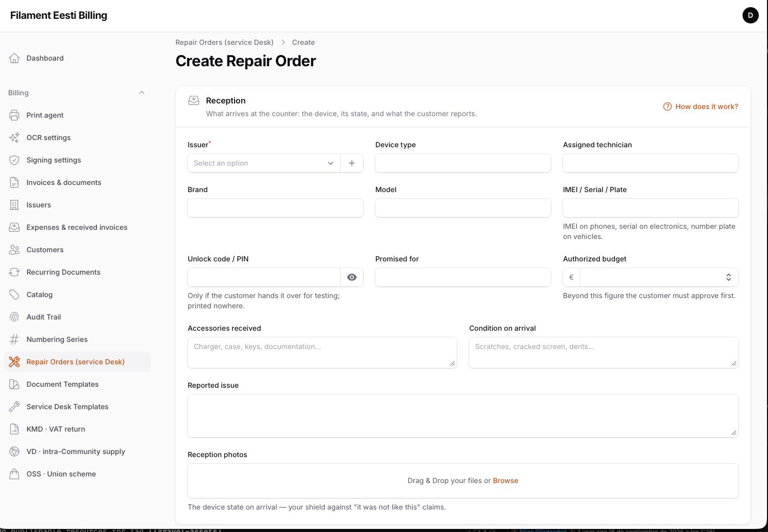The width and height of the screenshot is (768, 532).
Task: Click into the Model input
Action: click(x=463, y=208)
